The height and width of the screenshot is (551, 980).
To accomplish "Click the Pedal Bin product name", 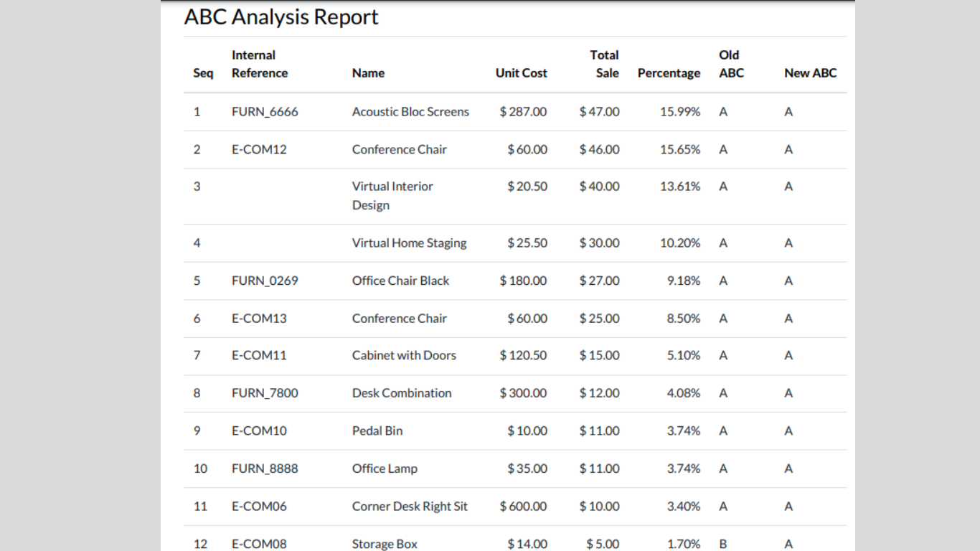I will pyautogui.click(x=377, y=431).
